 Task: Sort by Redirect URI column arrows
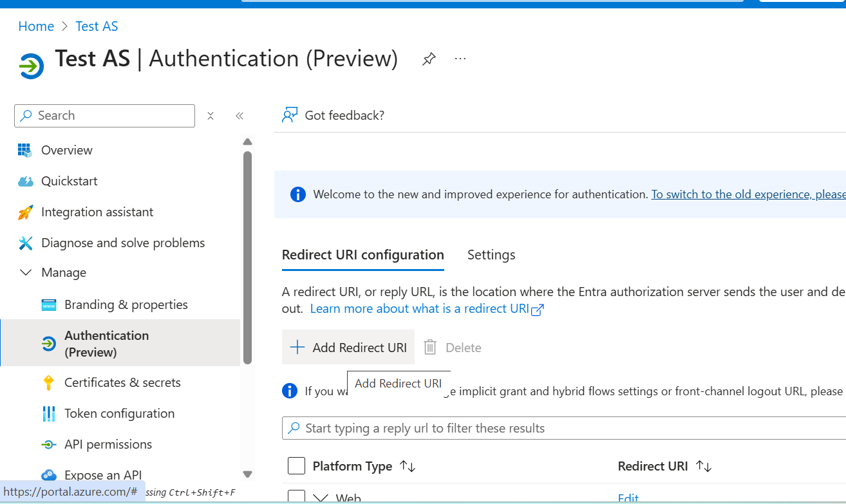[704, 466]
